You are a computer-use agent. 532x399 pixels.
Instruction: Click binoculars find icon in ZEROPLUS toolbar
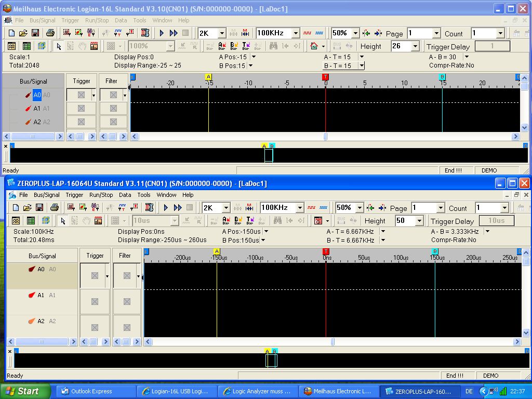pyautogui.click(x=277, y=221)
